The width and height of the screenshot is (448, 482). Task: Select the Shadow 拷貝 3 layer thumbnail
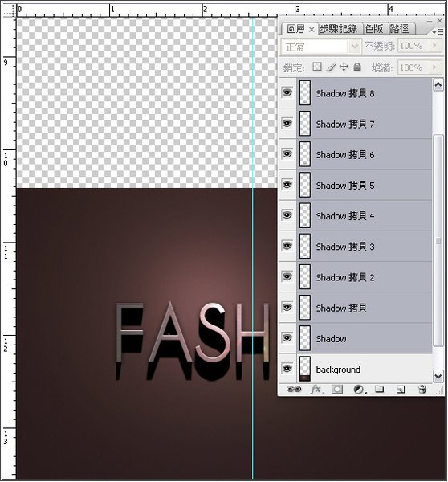coord(305,246)
